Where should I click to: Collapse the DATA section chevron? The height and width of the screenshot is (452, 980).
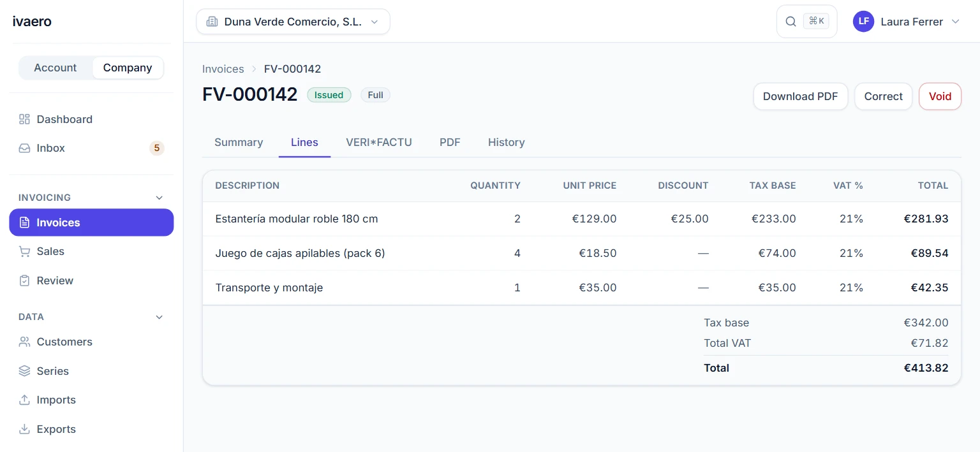coord(160,317)
